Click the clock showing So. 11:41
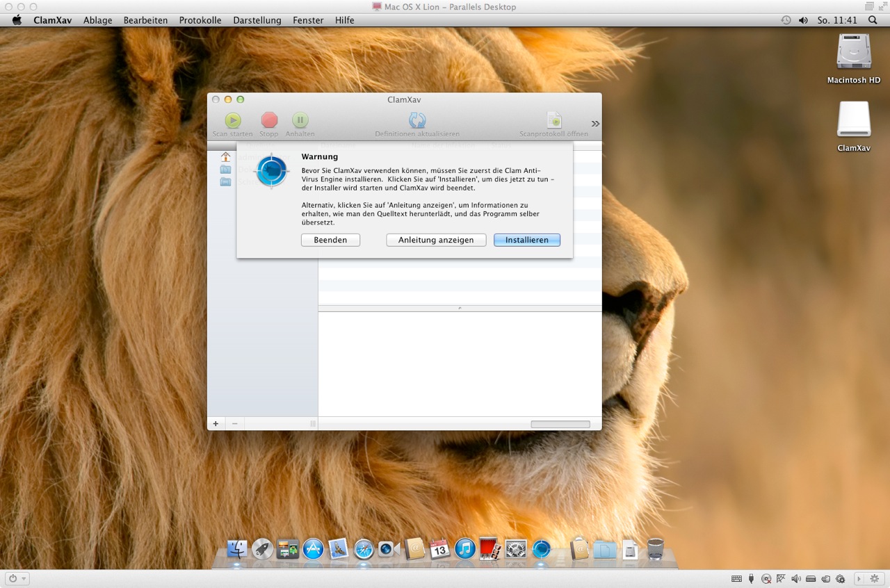Viewport: 890px width, 588px height. (x=837, y=20)
